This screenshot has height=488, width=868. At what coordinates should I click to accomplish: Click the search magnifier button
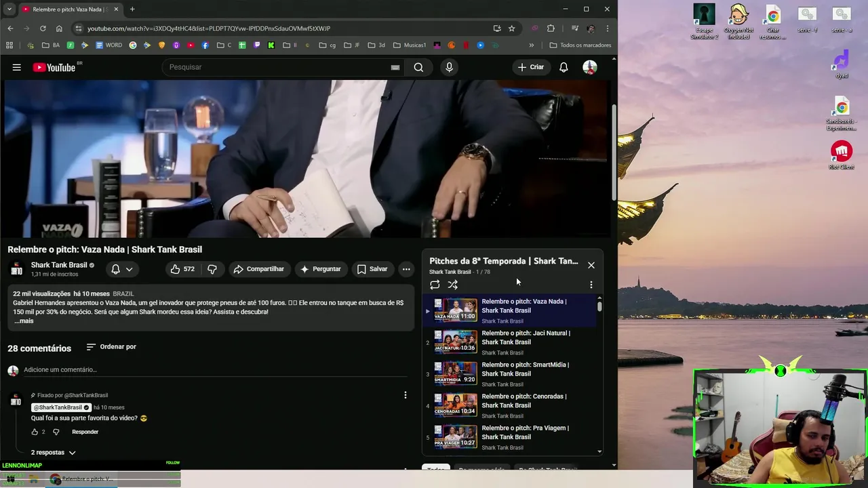418,67
